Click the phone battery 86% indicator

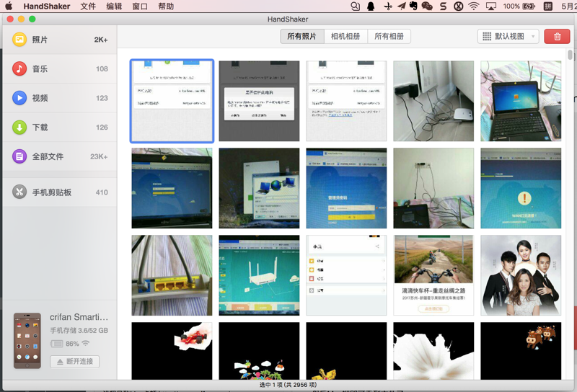pos(65,344)
